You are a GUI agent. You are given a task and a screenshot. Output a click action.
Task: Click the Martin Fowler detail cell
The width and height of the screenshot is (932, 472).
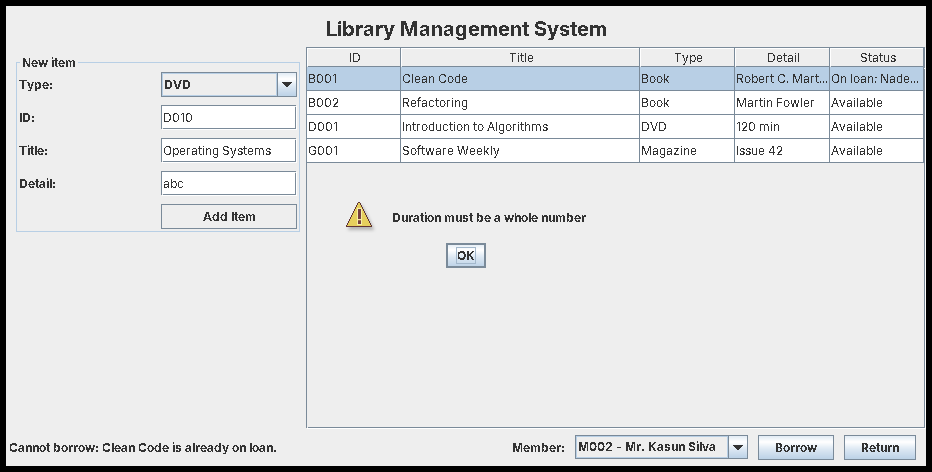coord(782,102)
